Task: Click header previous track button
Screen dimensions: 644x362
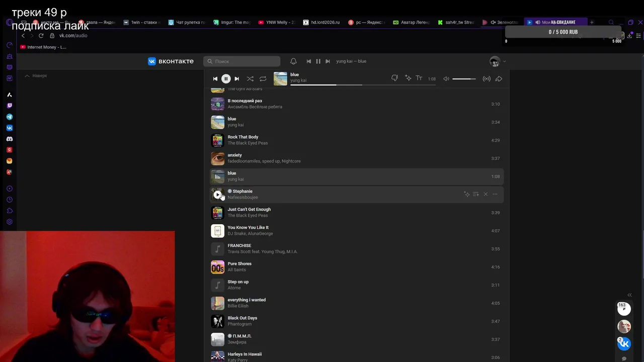Action: [x=309, y=61]
